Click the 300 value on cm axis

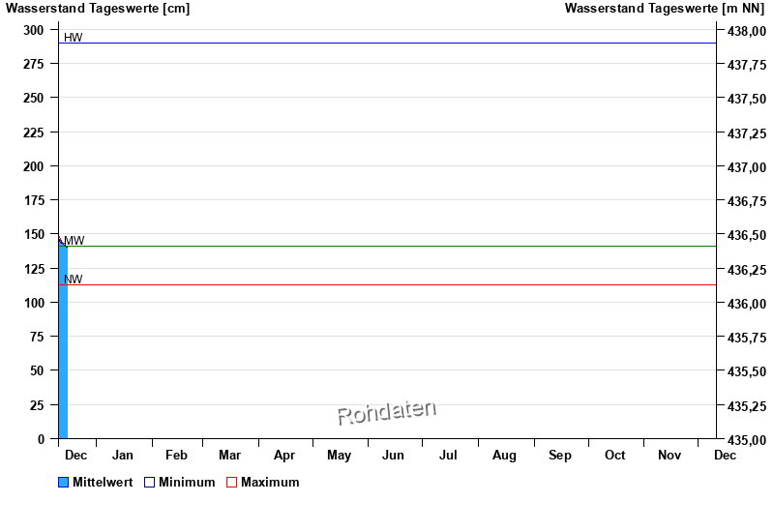(34, 30)
